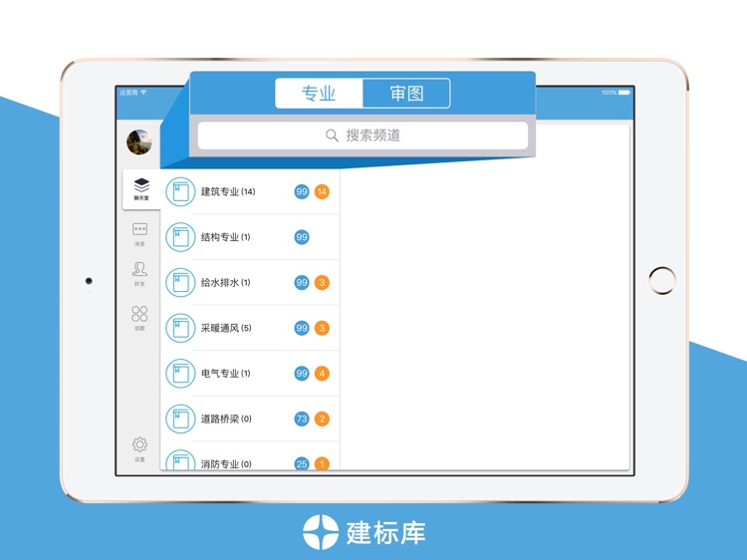Click the 消防专业 channel book icon

180,460
